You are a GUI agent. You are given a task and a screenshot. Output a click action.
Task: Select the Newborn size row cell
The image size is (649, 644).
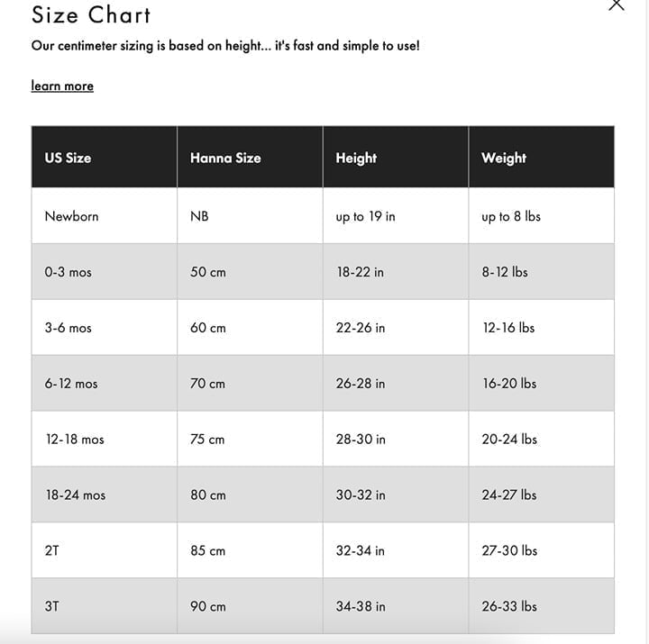coord(105,216)
